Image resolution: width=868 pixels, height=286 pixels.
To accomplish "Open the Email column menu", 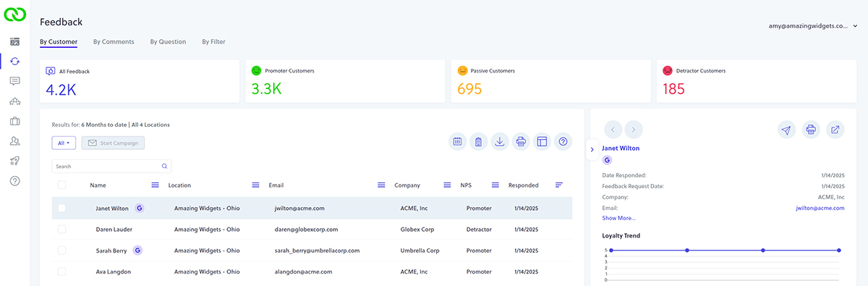I will (x=381, y=185).
